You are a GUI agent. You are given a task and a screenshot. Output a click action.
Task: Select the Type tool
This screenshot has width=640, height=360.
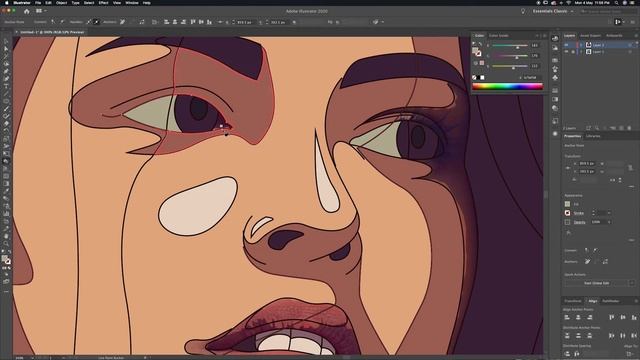6,86
